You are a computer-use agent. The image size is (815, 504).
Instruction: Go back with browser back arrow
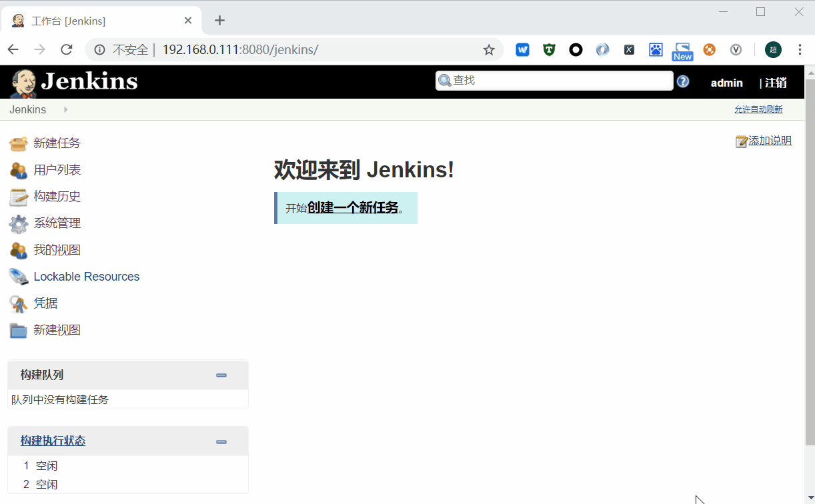pos(13,50)
